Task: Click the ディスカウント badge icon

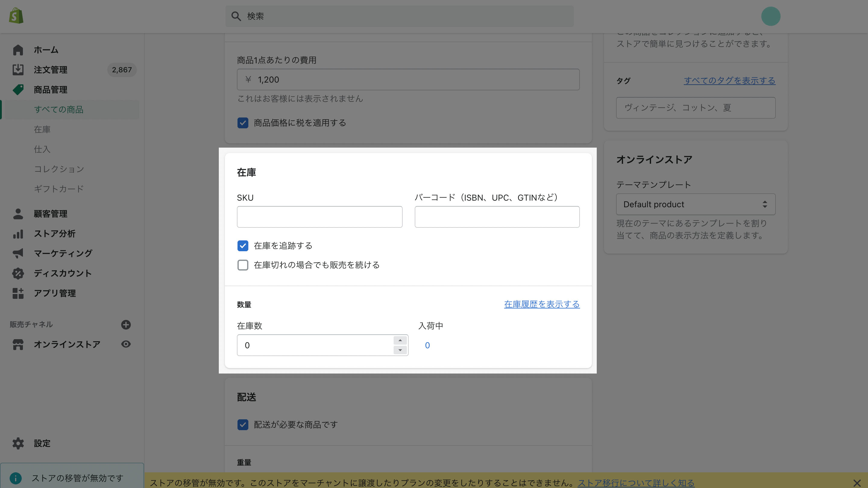Action: (18, 273)
